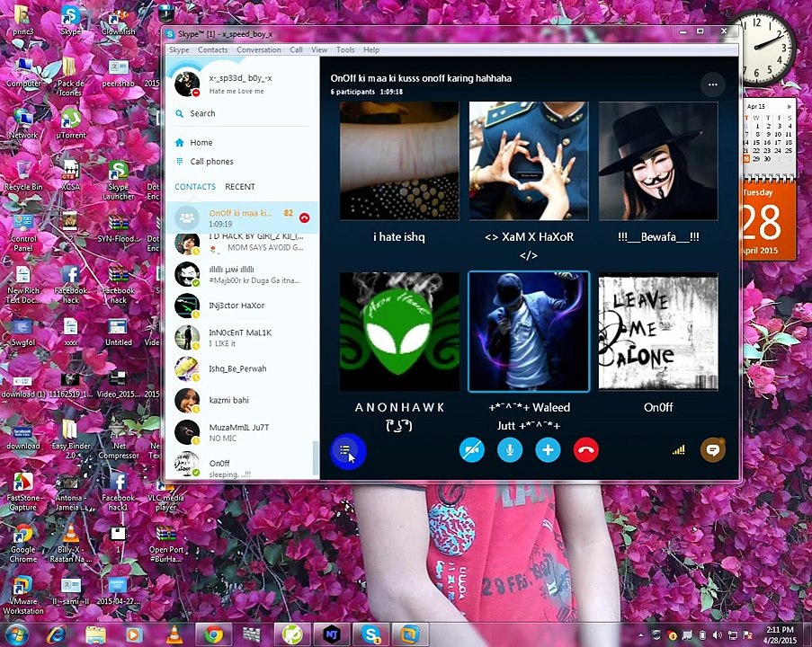Open VLC cone icon in taskbar
812x647 pixels.
(174, 634)
